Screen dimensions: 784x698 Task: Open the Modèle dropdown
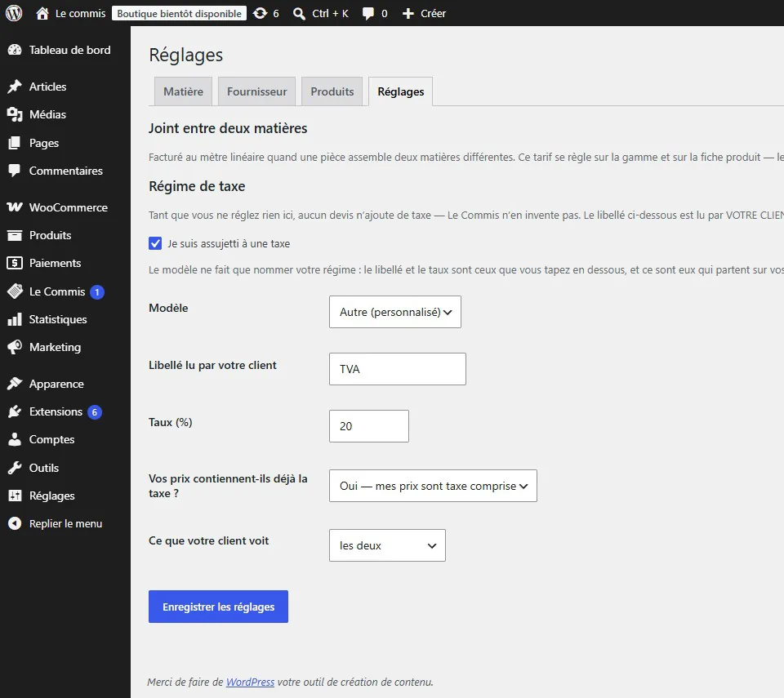coord(395,312)
